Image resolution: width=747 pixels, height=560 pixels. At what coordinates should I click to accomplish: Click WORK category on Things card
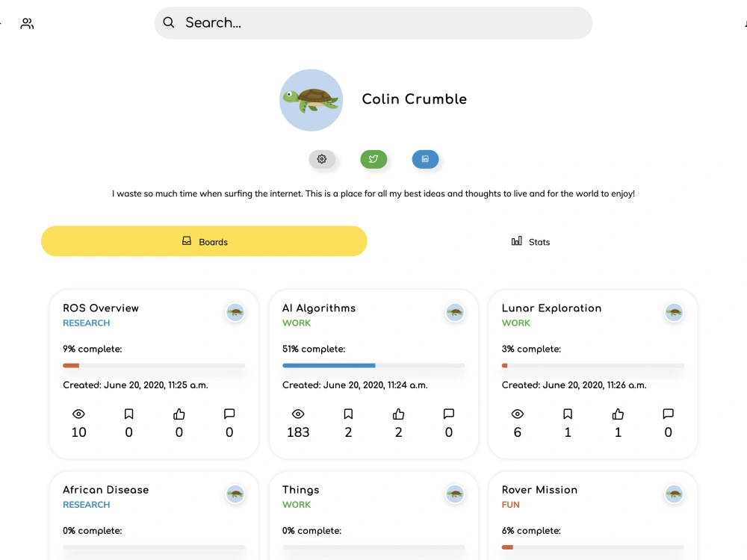(x=297, y=505)
